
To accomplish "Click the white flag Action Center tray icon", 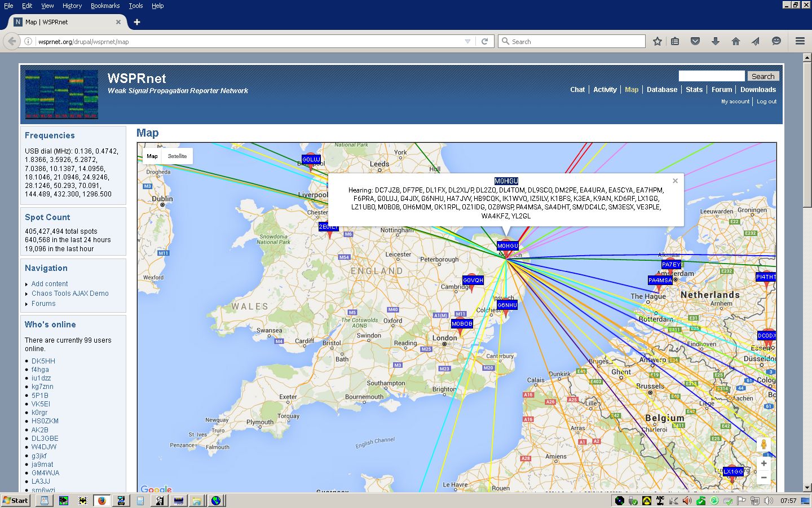I will tap(742, 501).
